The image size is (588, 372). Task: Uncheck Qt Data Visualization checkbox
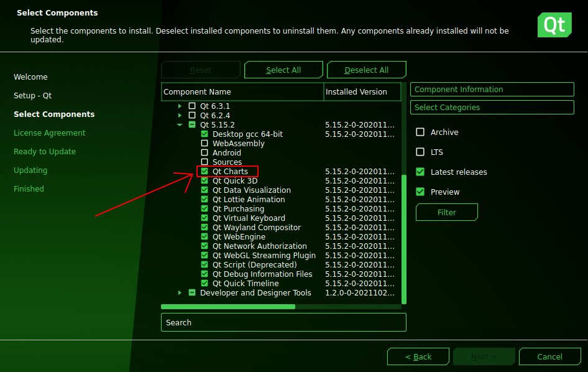(x=204, y=190)
